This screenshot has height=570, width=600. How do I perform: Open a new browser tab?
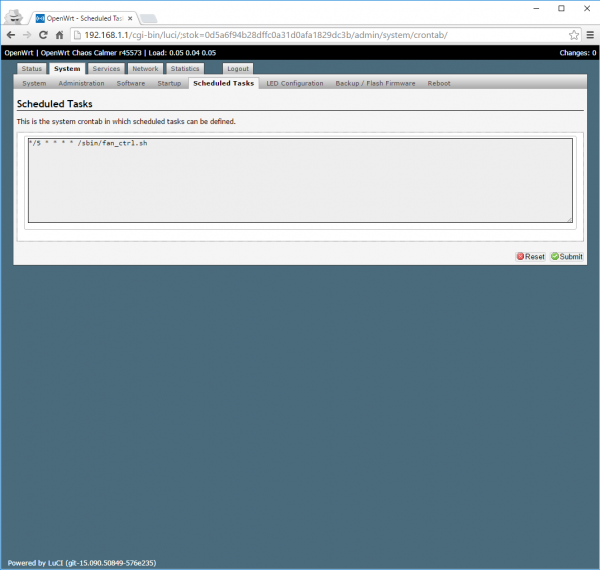147,18
